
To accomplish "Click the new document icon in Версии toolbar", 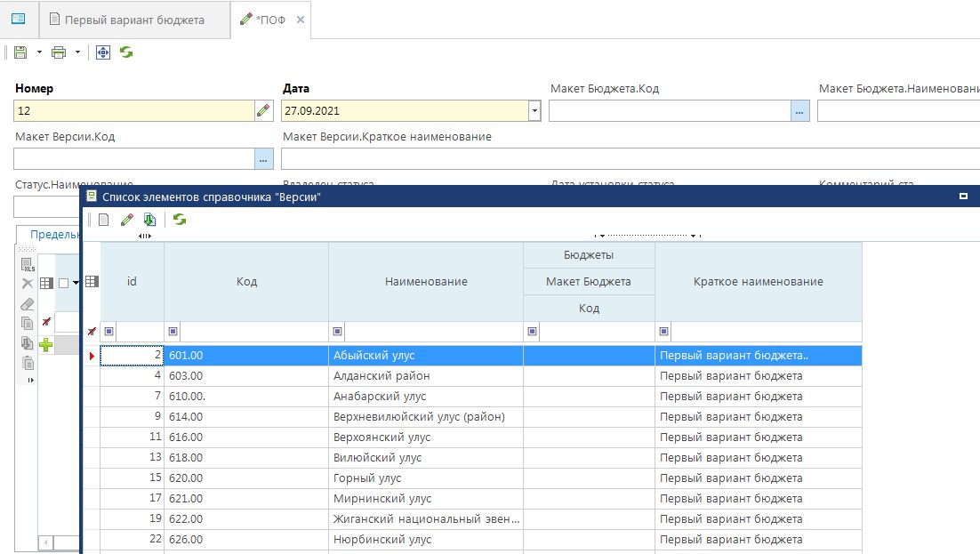I will (104, 220).
